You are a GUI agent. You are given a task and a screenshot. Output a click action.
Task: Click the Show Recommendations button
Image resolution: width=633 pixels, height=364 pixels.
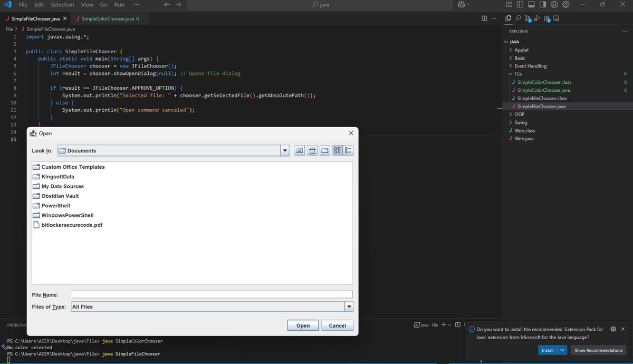coord(599,350)
